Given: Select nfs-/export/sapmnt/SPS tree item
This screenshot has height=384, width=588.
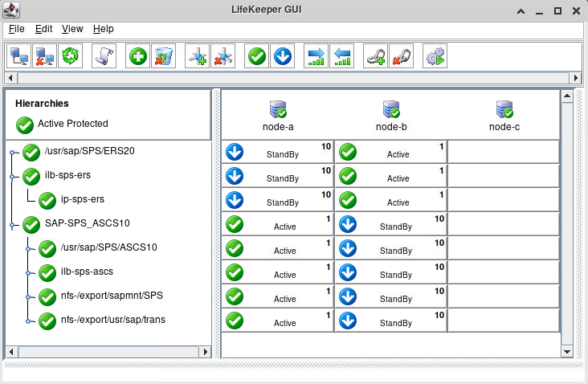Looking at the screenshot, I should tap(112, 296).
